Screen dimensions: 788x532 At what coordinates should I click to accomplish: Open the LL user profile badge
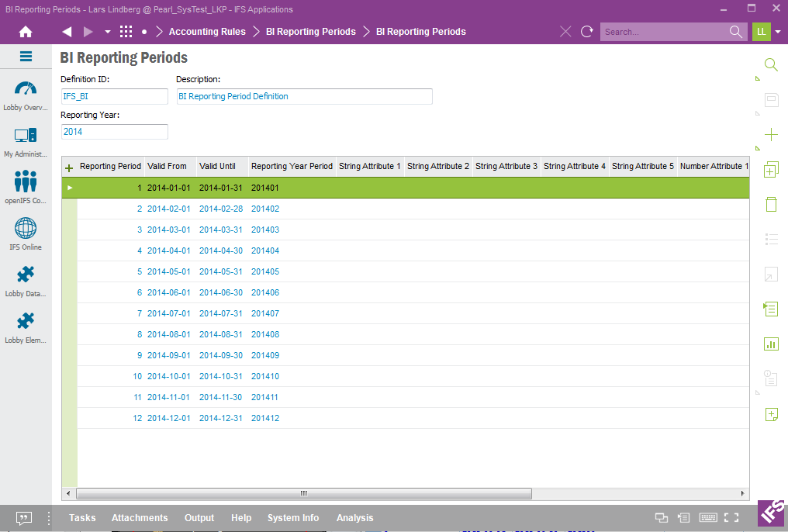pyautogui.click(x=762, y=32)
